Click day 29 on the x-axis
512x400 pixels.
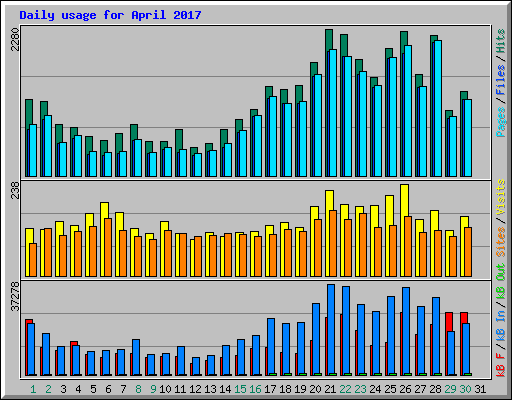point(450,389)
